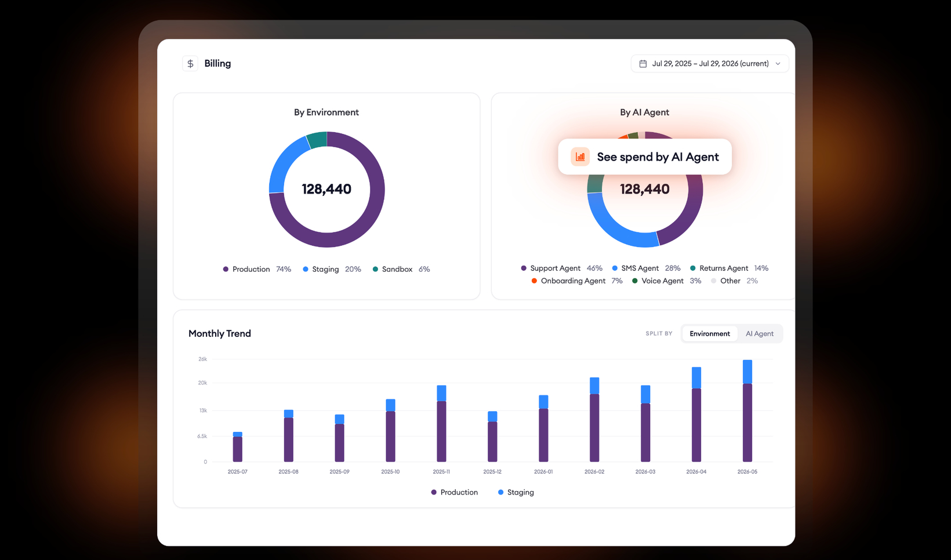Click the orange bar chart icon in tooltip

pos(580,157)
